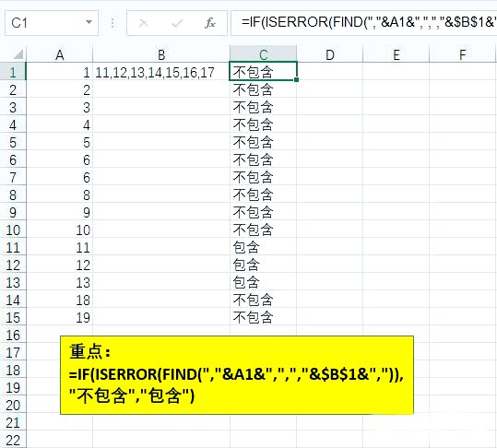
Task: Select column E header
Action: (396, 54)
